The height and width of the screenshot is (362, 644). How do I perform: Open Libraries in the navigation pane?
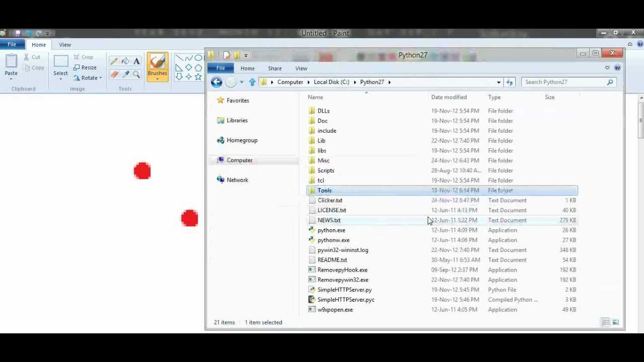232,121
